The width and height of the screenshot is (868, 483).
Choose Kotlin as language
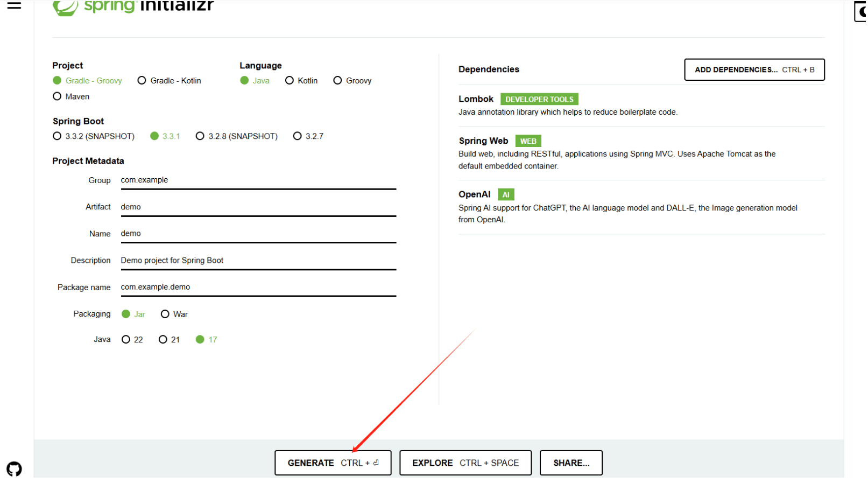(x=301, y=81)
